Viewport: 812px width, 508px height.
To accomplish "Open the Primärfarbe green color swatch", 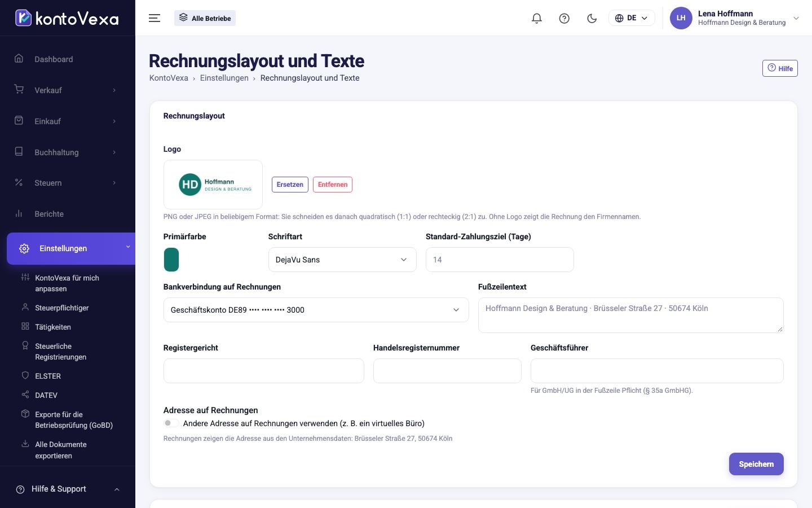I will (x=171, y=260).
